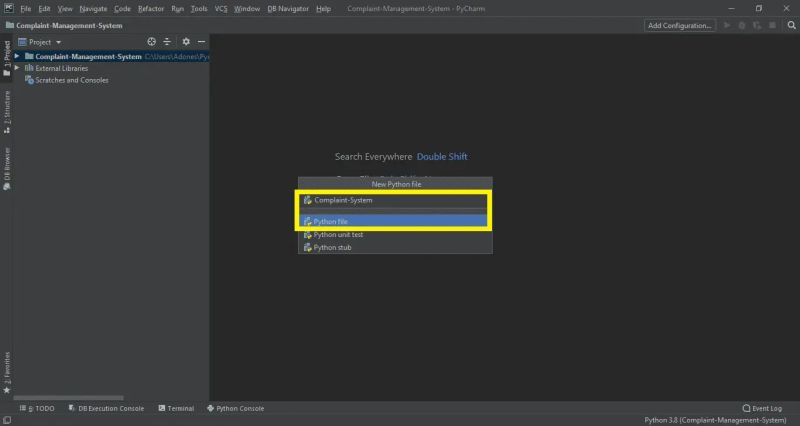800x426 pixels.
Task: Expand the Complaint-Management-System folder arrow
Action: coord(17,56)
